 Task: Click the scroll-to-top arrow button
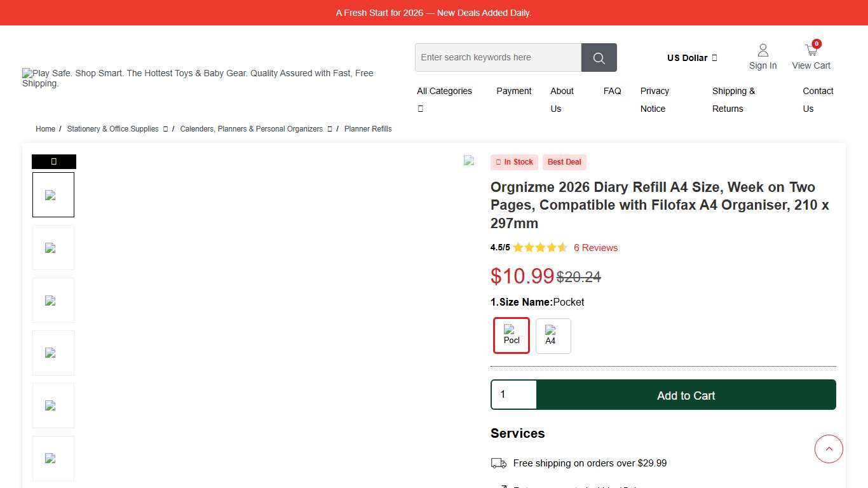click(829, 449)
